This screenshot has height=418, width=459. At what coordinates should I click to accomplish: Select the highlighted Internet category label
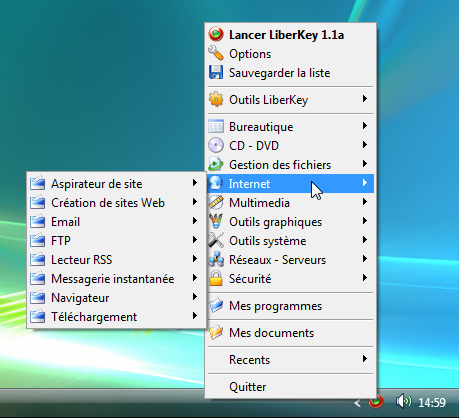[x=249, y=184]
